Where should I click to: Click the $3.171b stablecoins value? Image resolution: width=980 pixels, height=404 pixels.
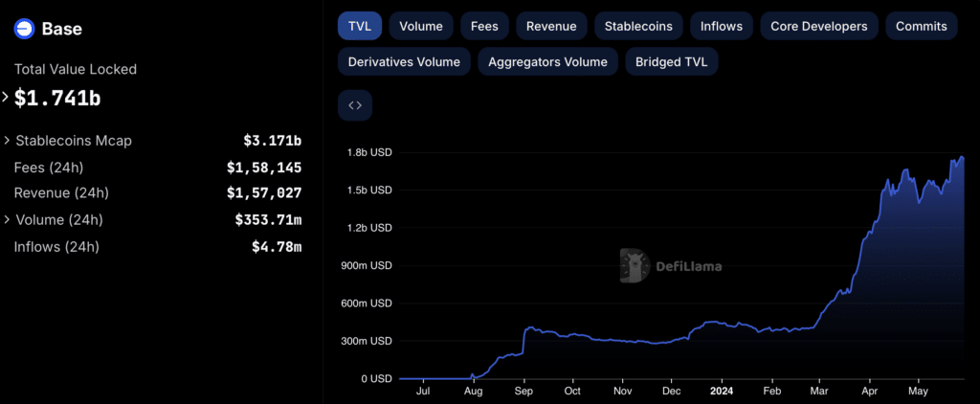pyautogui.click(x=273, y=141)
